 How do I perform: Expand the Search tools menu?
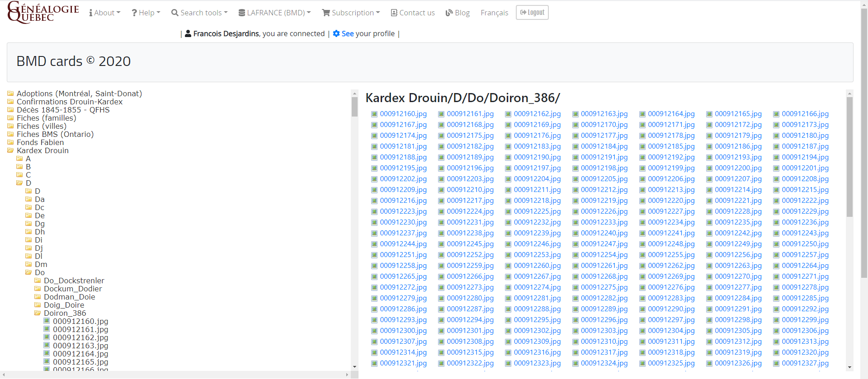pyautogui.click(x=199, y=13)
